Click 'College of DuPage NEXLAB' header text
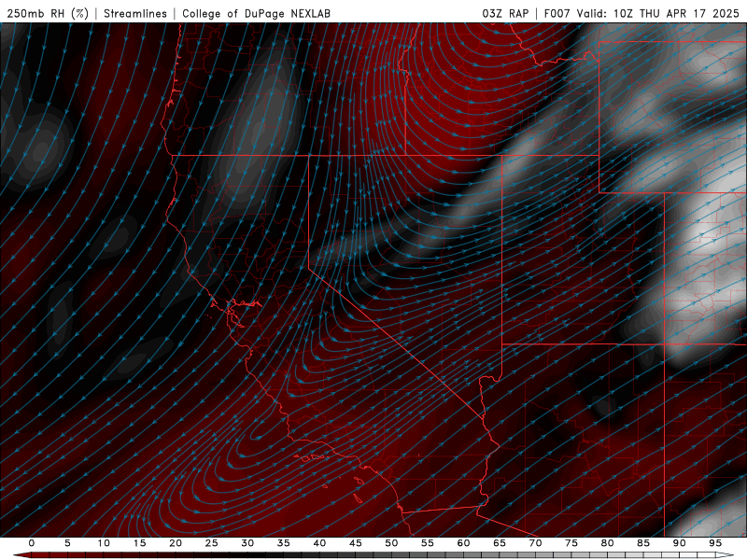Screen dimensions: 747x560 [256, 13]
